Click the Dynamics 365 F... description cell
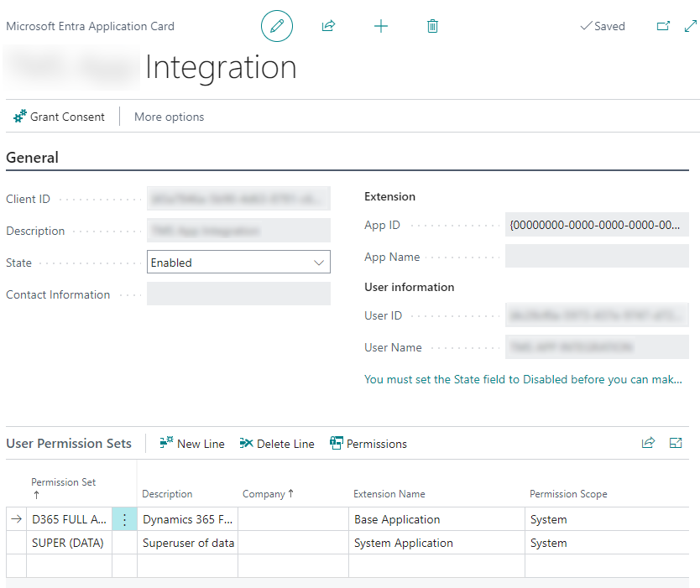 (x=187, y=519)
